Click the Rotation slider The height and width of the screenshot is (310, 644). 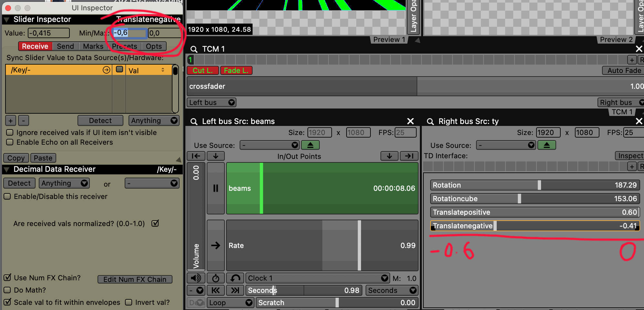pos(535,185)
